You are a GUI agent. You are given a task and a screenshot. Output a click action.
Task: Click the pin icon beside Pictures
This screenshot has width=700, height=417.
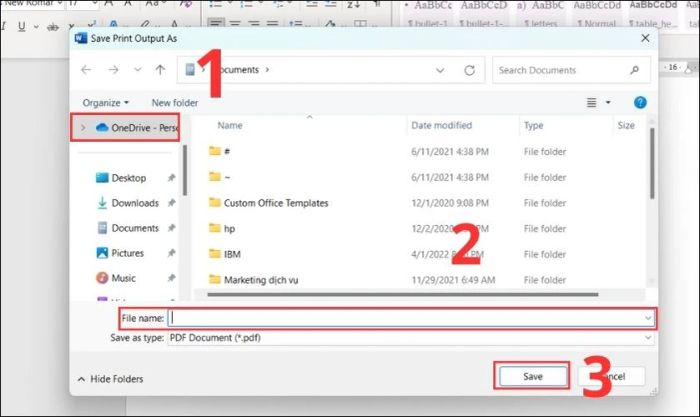(x=171, y=253)
